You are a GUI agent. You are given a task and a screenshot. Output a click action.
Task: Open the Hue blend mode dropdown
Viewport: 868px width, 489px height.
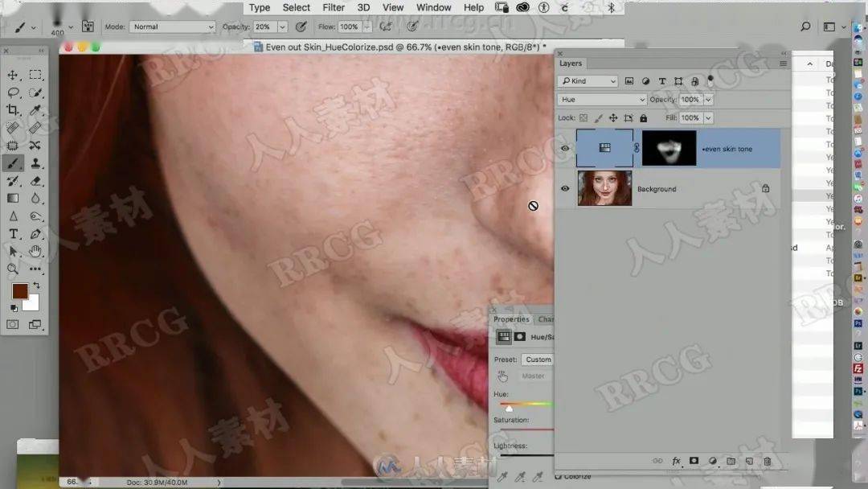[602, 100]
